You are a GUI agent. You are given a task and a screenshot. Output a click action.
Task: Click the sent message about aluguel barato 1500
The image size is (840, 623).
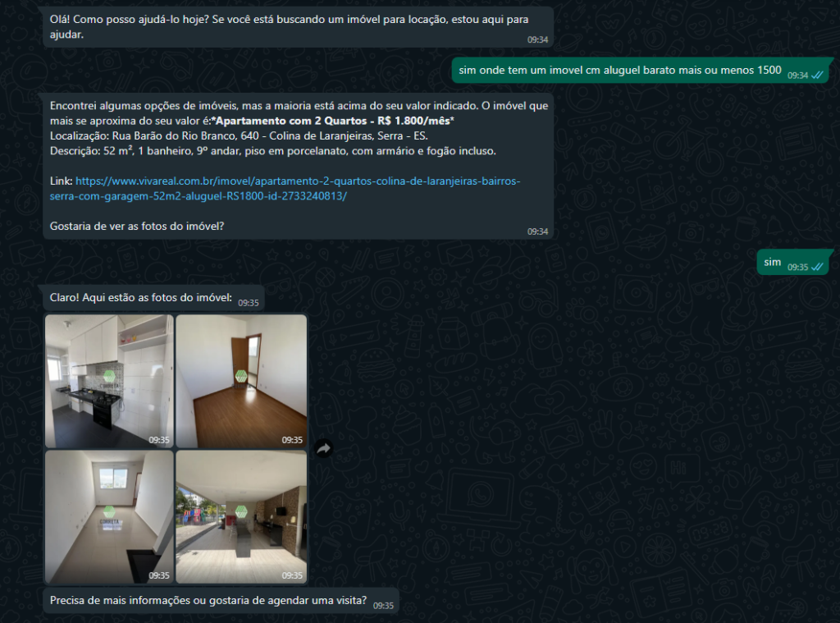pos(640,71)
